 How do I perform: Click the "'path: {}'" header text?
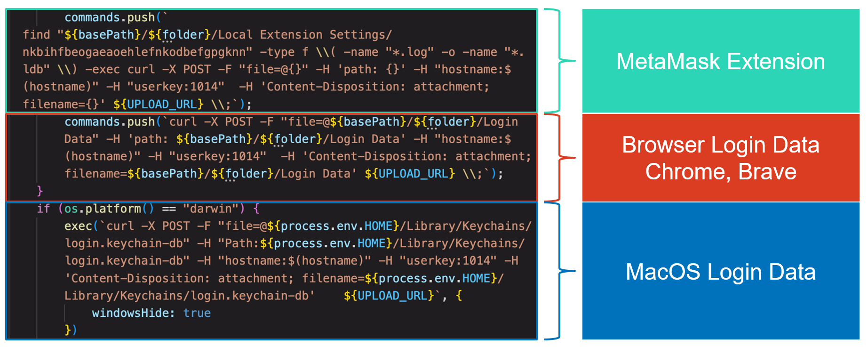click(x=371, y=70)
